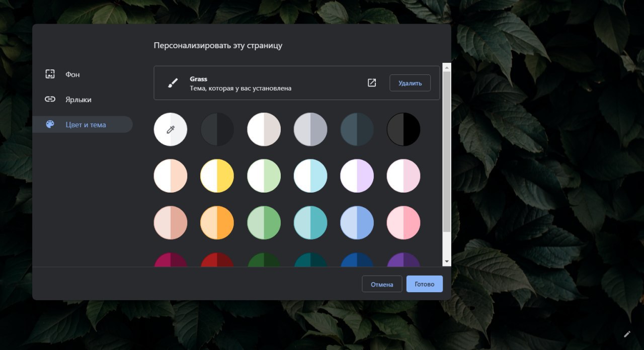
Task: Click the Grass theme name text
Action: pos(198,79)
